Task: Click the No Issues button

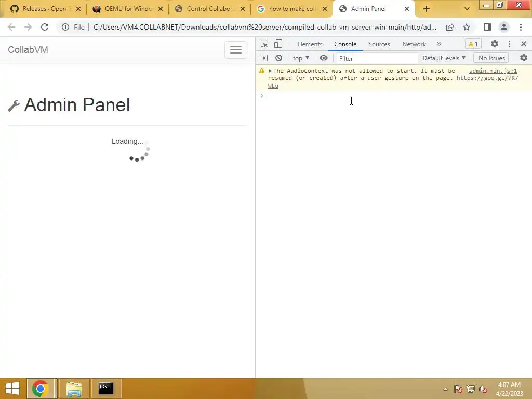Action: pyautogui.click(x=491, y=58)
